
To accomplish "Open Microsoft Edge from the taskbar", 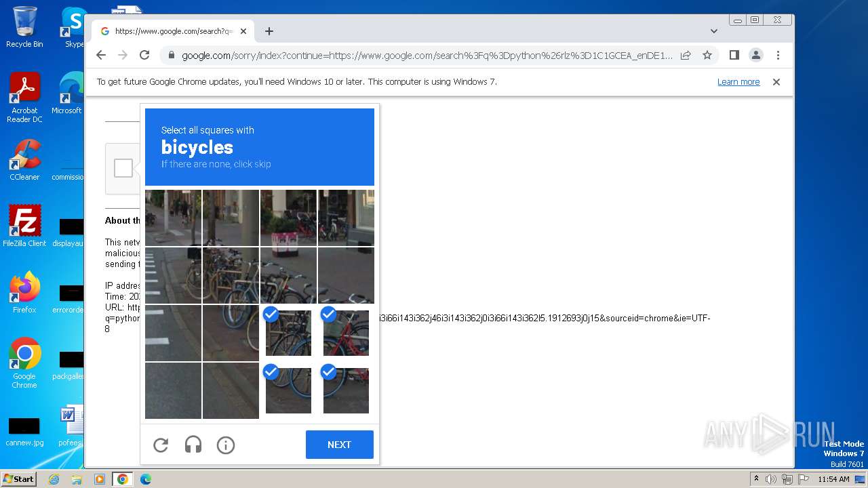I will pyautogui.click(x=145, y=479).
